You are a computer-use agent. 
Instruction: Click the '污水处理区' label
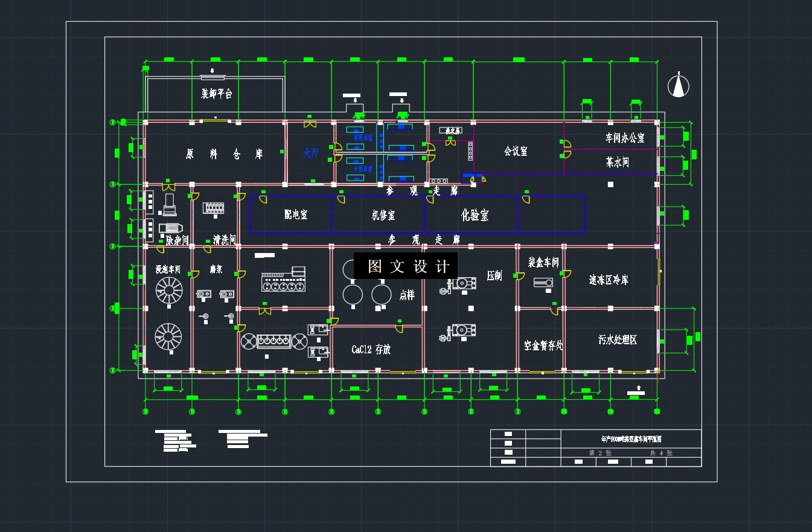point(618,339)
